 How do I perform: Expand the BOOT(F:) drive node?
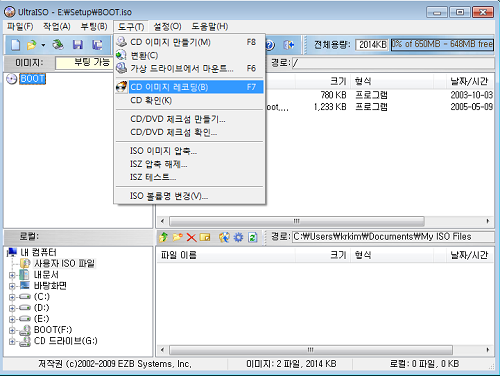point(12,330)
